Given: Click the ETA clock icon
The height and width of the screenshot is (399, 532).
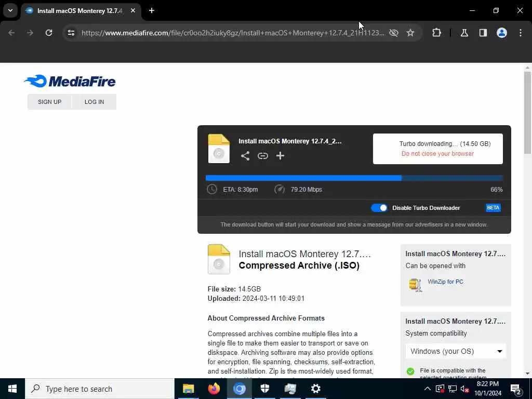Looking at the screenshot, I should point(212,189).
